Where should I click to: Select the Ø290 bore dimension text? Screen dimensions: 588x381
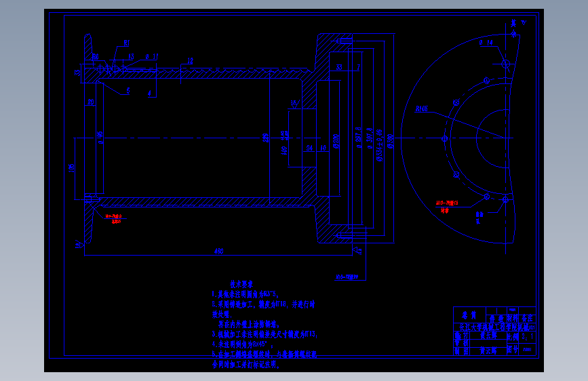[x=336, y=142]
